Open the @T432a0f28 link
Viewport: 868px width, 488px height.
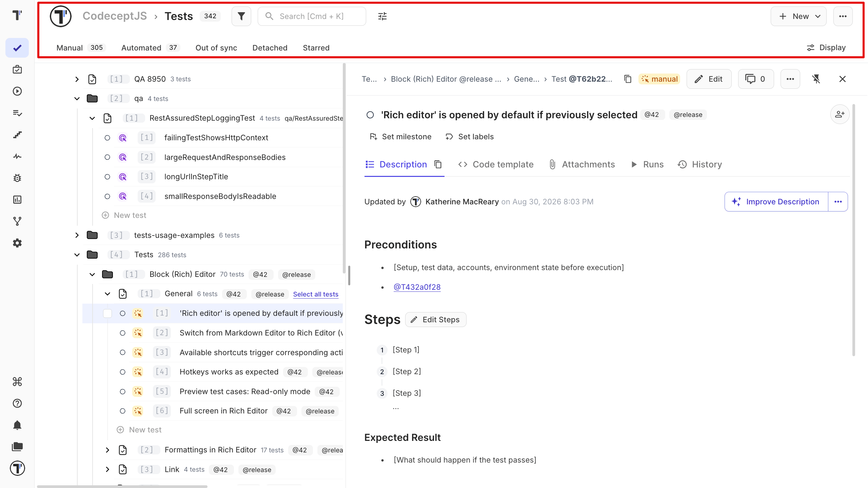coord(417,287)
